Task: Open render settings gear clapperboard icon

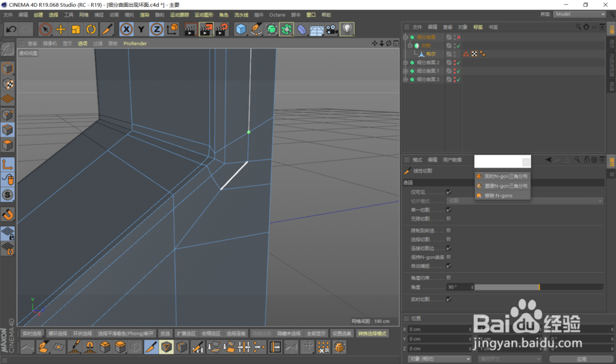Action: (x=222, y=30)
